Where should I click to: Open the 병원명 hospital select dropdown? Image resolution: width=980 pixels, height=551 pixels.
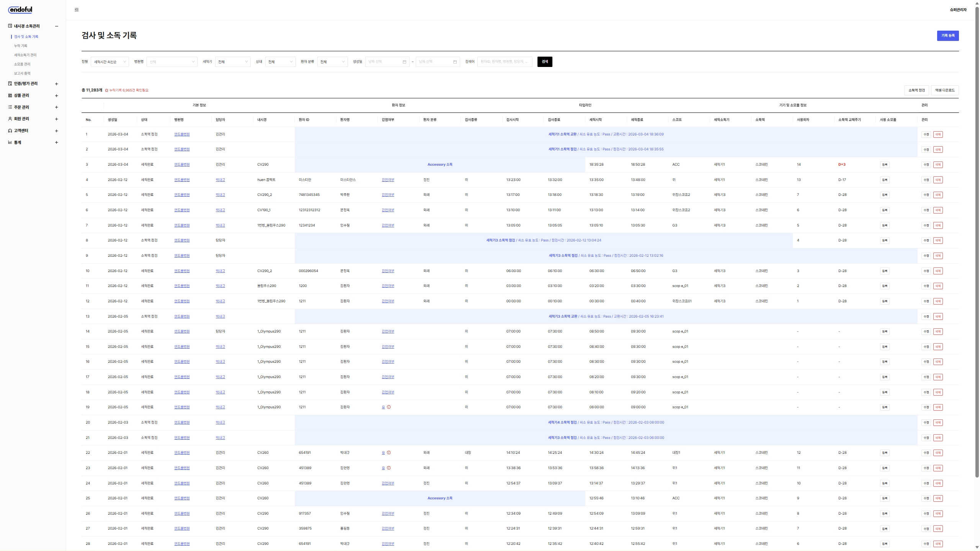pyautogui.click(x=172, y=62)
